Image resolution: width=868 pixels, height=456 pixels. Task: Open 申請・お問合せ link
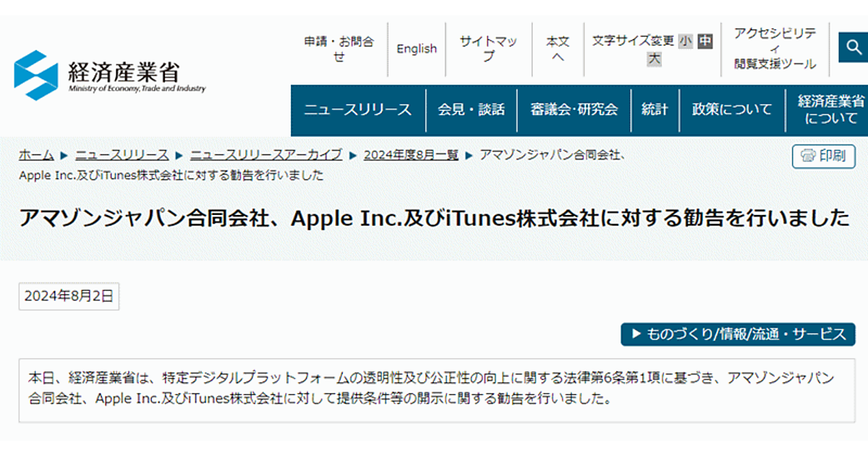339,49
